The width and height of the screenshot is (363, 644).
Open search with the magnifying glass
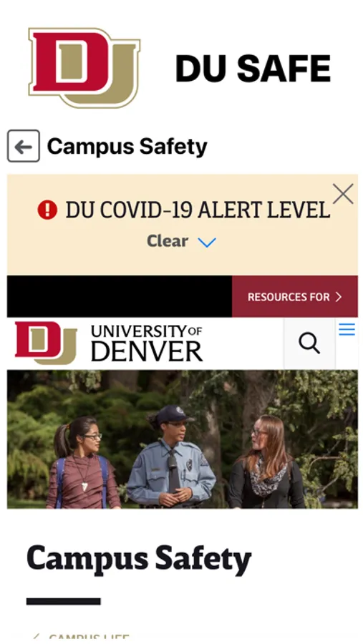click(x=309, y=343)
